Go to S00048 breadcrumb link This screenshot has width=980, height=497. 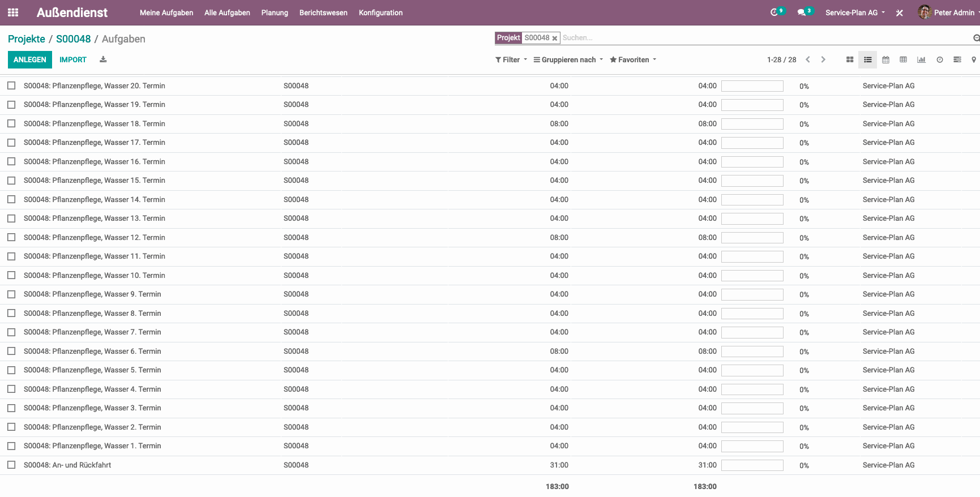74,39
